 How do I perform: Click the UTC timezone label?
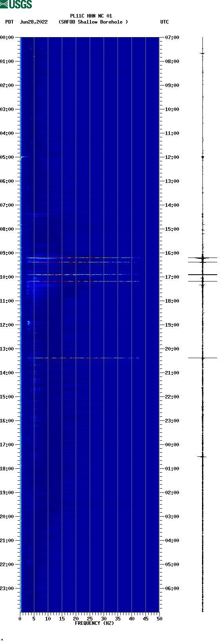coord(165,22)
